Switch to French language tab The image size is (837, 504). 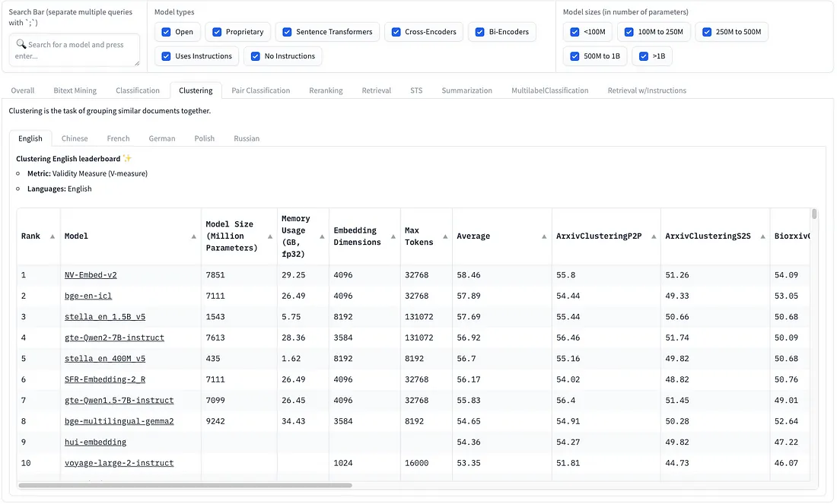click(x=118, y=138)
